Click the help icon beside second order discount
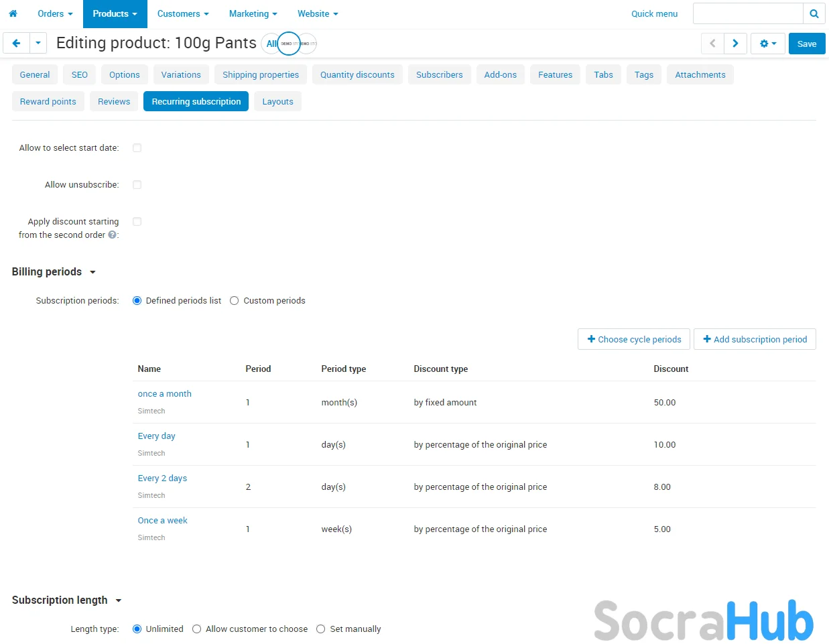This screenshot has width=829, height=644. pos(112,235)
